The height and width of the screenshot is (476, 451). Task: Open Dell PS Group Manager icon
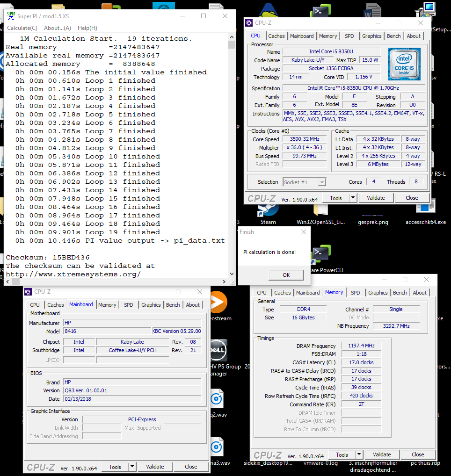pos(218,350)
